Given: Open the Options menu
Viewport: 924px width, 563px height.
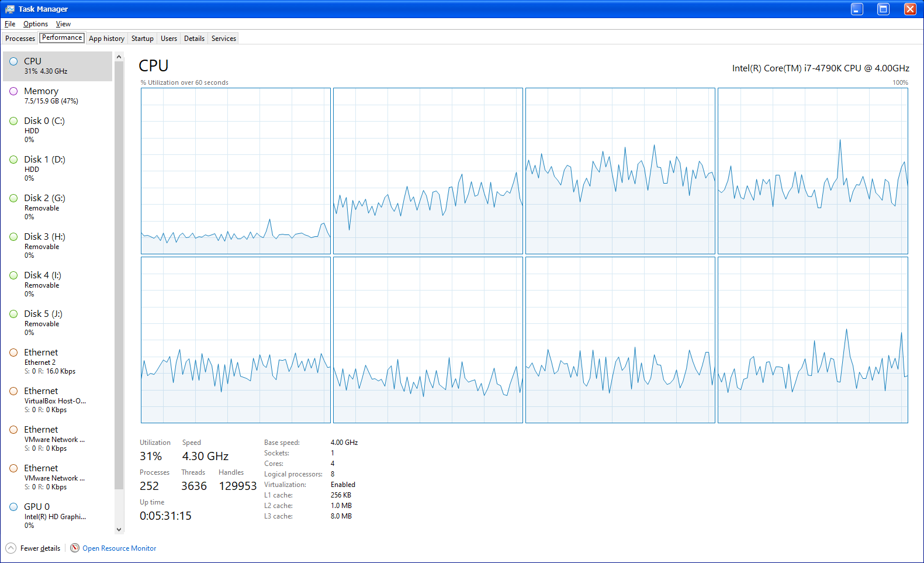Looking at the screenshot, I should (36, 24).
